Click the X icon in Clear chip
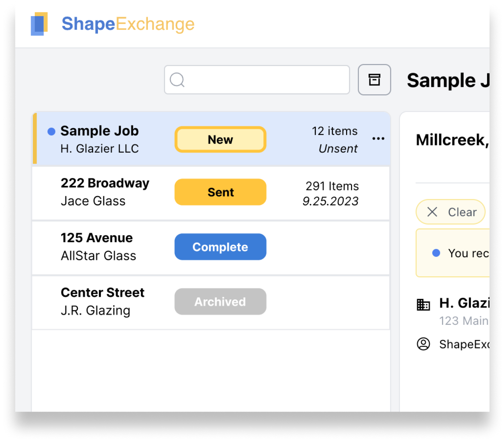The height and width of the screenshot is (441, 504). tap(432, 212)
